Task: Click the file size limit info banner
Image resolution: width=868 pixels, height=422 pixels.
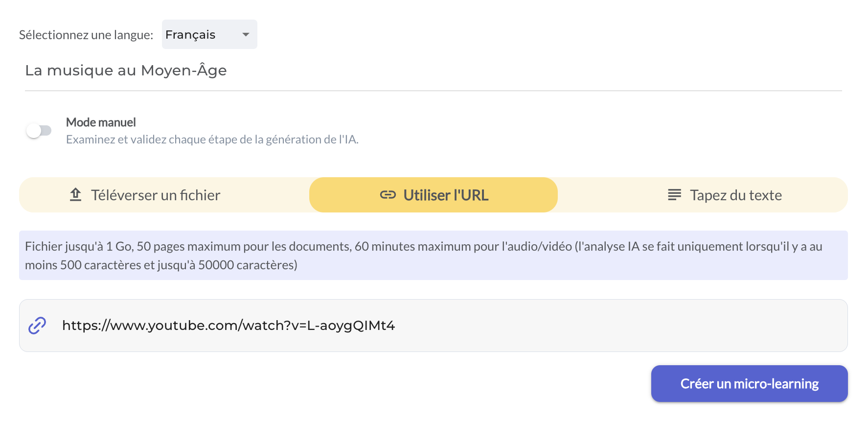Action: coord(434,255)
